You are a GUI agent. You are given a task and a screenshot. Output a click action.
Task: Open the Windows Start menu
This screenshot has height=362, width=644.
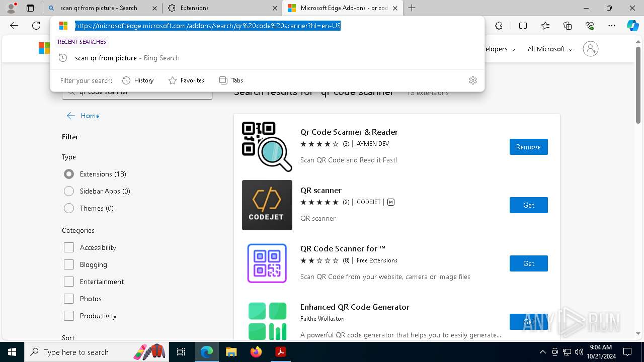12,352
